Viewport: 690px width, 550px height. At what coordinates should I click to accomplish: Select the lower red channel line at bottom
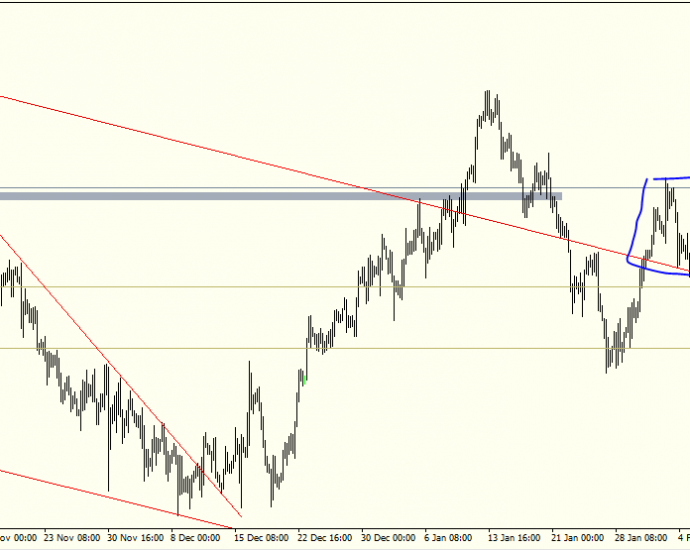click(x=115, y=499)
